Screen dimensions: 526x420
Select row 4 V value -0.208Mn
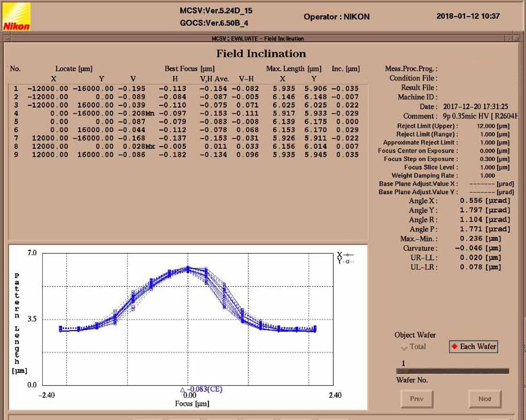click(x=136, y=113)
